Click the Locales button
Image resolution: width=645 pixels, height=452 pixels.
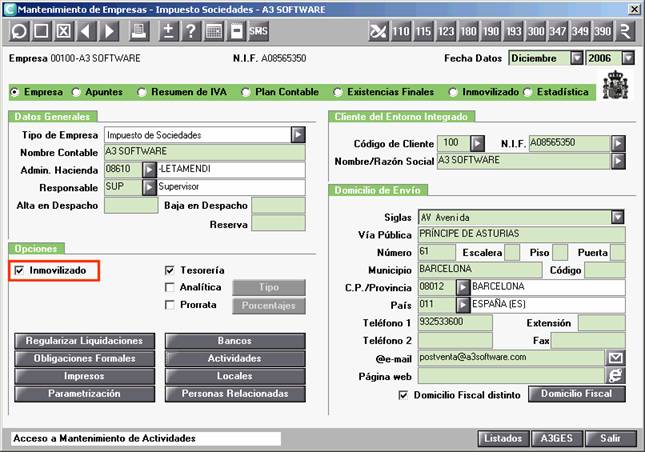(x=235, y=376)
